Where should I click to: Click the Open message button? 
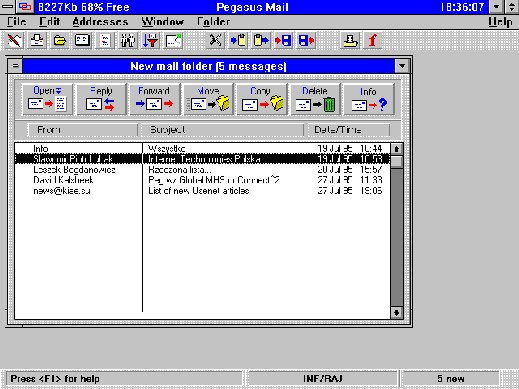click(x=47, y=99)
